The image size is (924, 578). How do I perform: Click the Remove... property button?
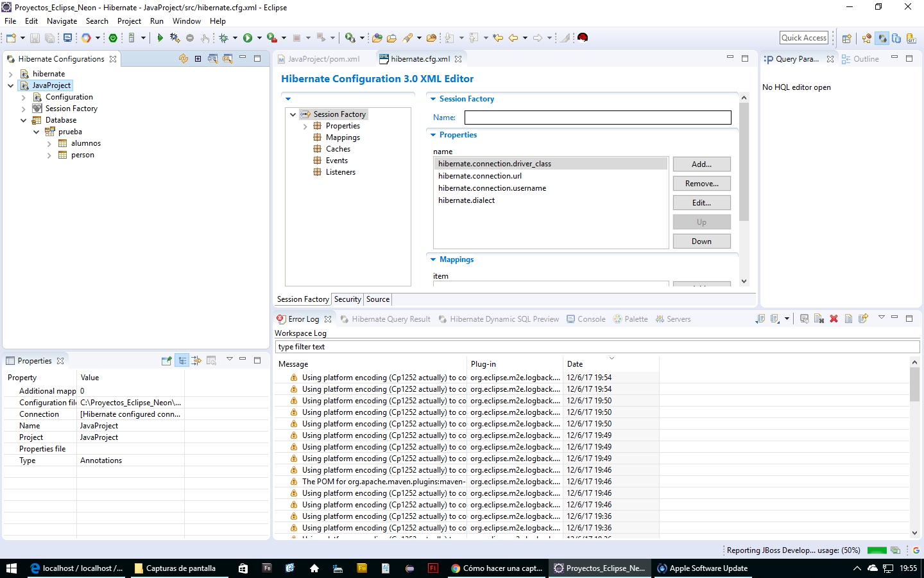(701, 184)
